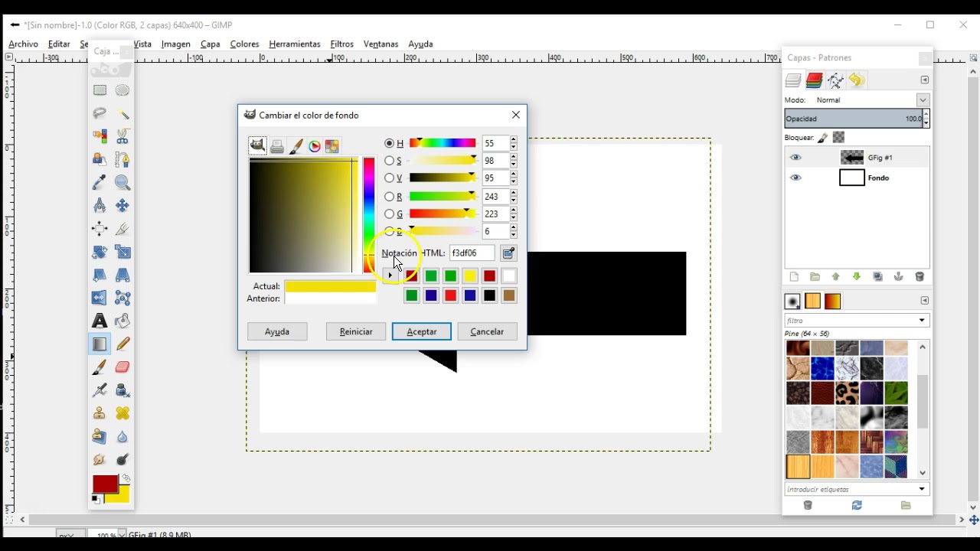Click the Opacidad slider in Capas panel
The width and height of the screenshot is (980, 551).
pos(854,119)
